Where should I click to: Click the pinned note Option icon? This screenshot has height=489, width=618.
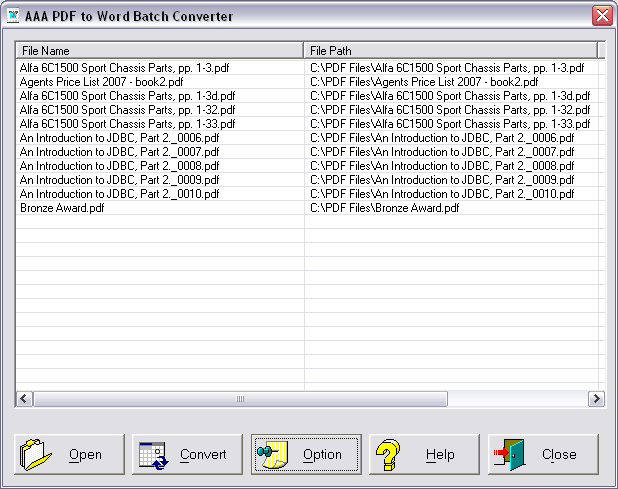[x=273, y=455]
